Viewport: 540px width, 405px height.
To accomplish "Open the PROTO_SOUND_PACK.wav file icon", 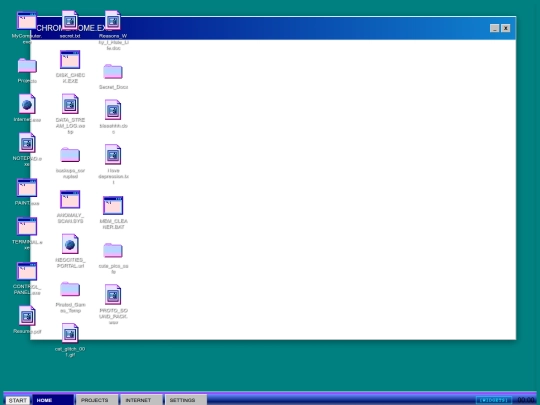I will [x=113, y=295].
